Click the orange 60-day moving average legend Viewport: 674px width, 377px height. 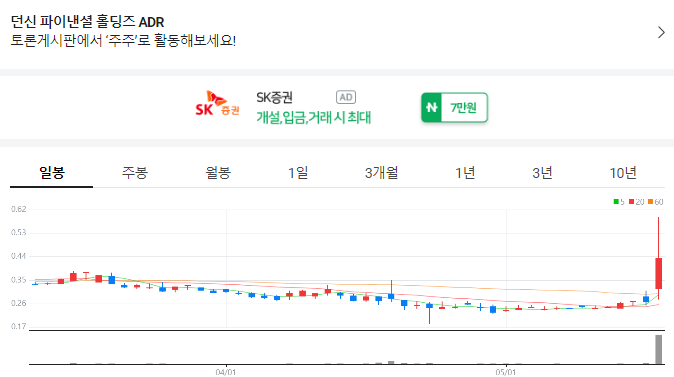pyautogui.click(x=656, y=202)
